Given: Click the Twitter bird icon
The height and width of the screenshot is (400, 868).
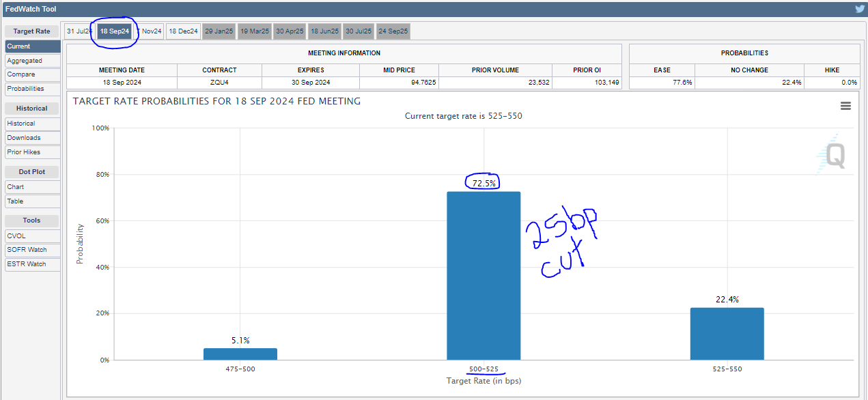Looking at the screenshot, I should click(x=860, y=9).
